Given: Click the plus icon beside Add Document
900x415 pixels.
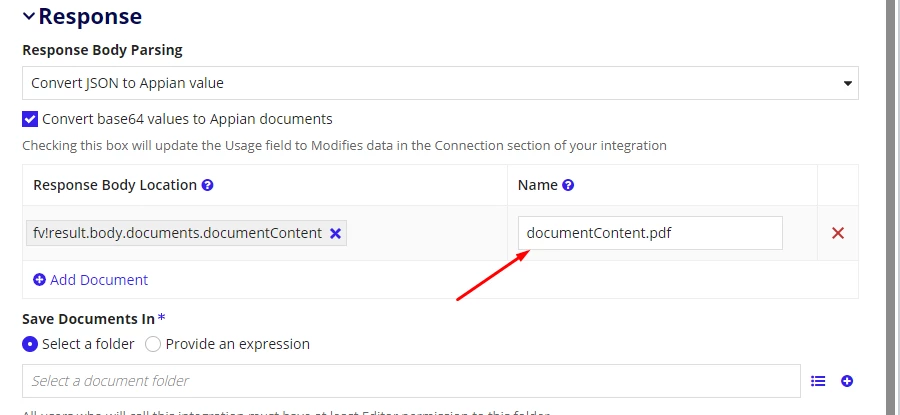Looking at the screenshot, I should pos(39,280).
